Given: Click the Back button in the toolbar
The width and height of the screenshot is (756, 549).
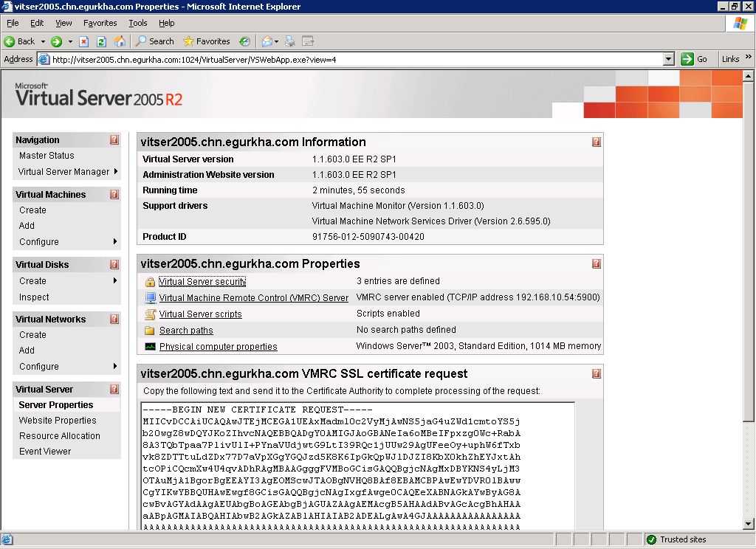Looking at the screenshot, I should coord(20,41).
